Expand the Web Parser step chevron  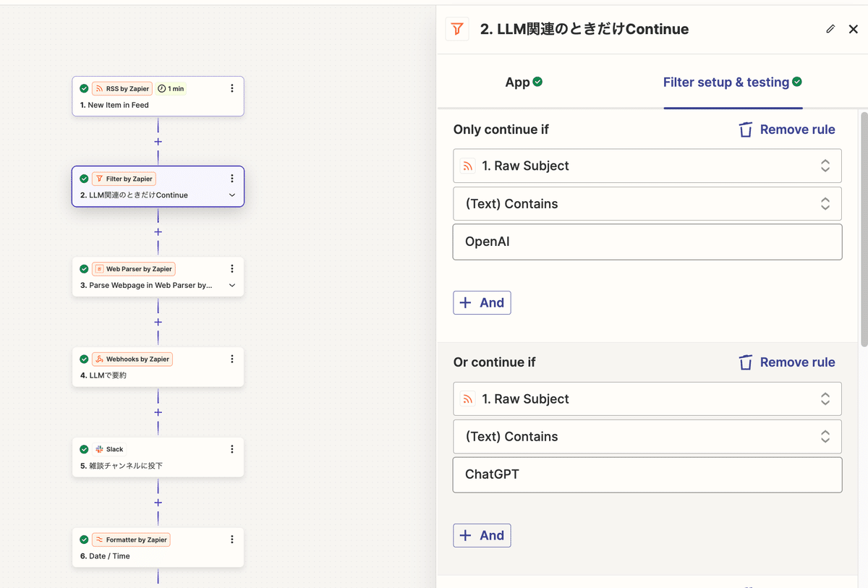coord(232,286)
